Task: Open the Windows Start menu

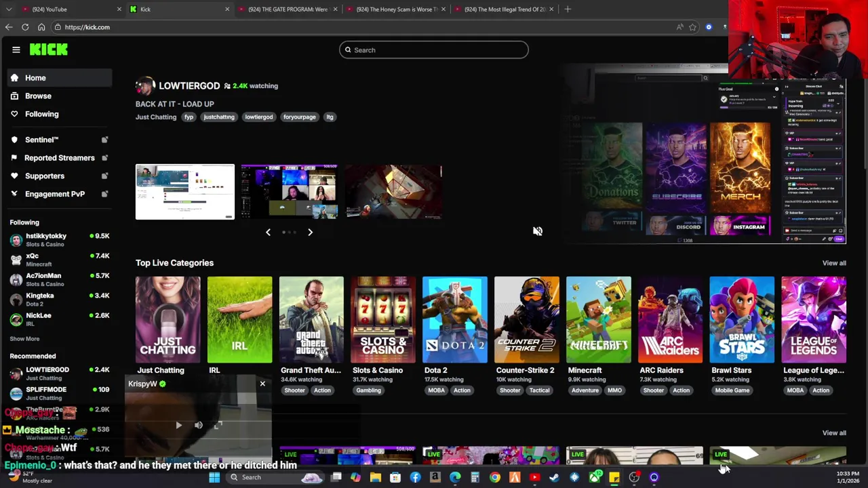Action: tap(214, 477)
